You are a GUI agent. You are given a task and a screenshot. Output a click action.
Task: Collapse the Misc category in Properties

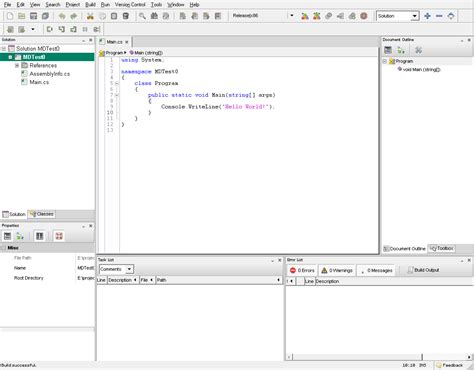pyautogui.click(x=4, y=248)
